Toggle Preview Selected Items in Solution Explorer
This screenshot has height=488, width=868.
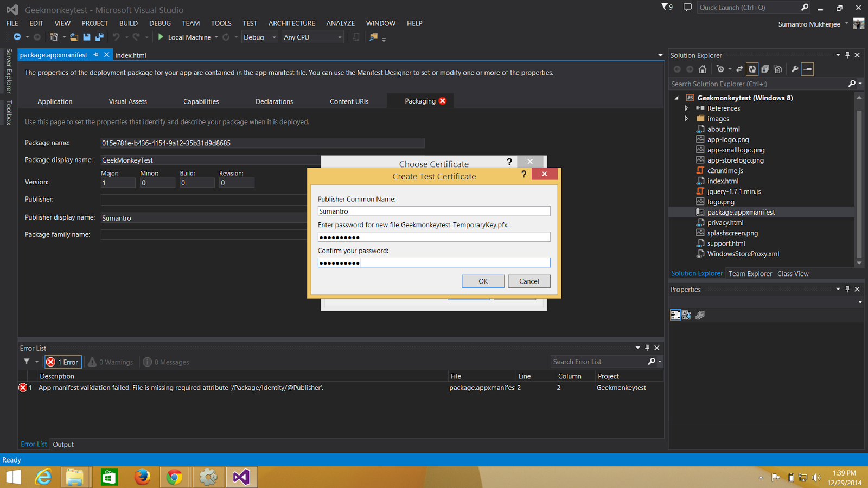(807, 69)
